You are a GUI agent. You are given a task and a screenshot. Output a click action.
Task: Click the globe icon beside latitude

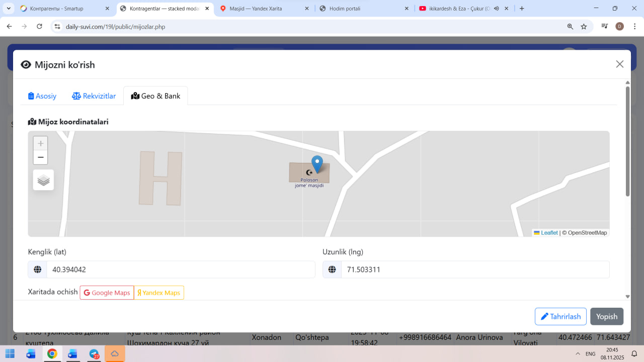coord(37,269)
